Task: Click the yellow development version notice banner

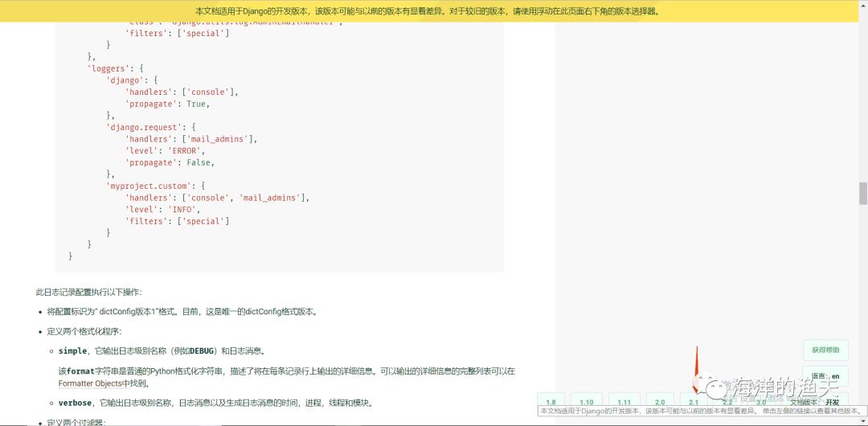Action: pos(429,11)
